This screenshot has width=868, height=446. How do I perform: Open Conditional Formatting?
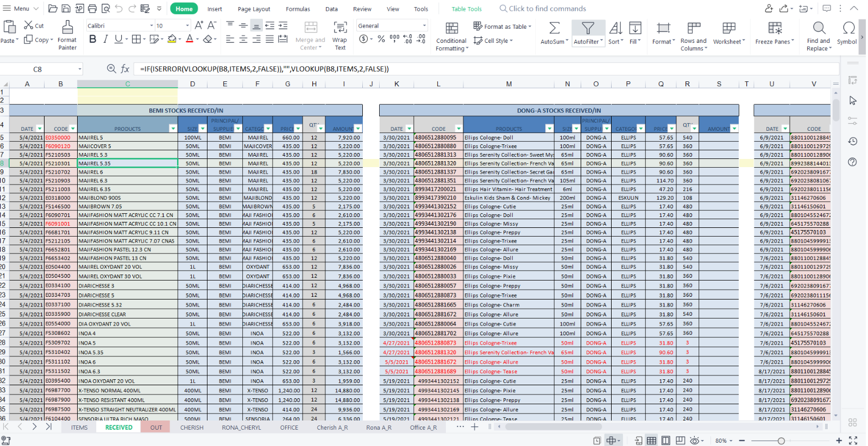click(x=451, y=36)
